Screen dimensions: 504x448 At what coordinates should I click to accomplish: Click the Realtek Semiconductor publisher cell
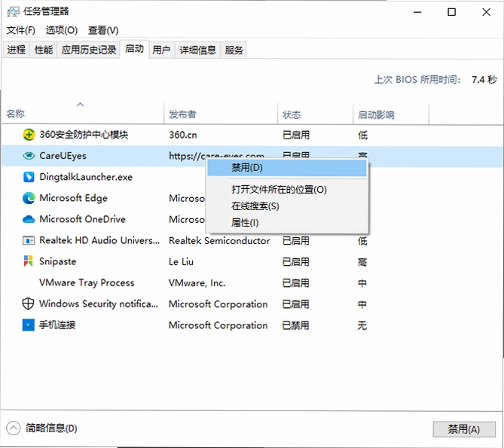pos(219,240)
